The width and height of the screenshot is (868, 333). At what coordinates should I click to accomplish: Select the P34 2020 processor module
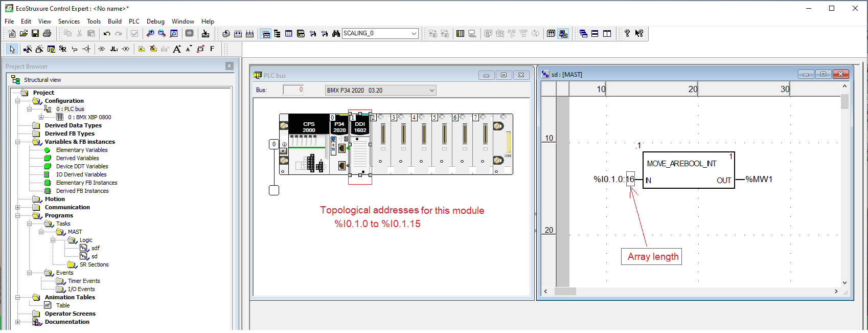(339, 144)
